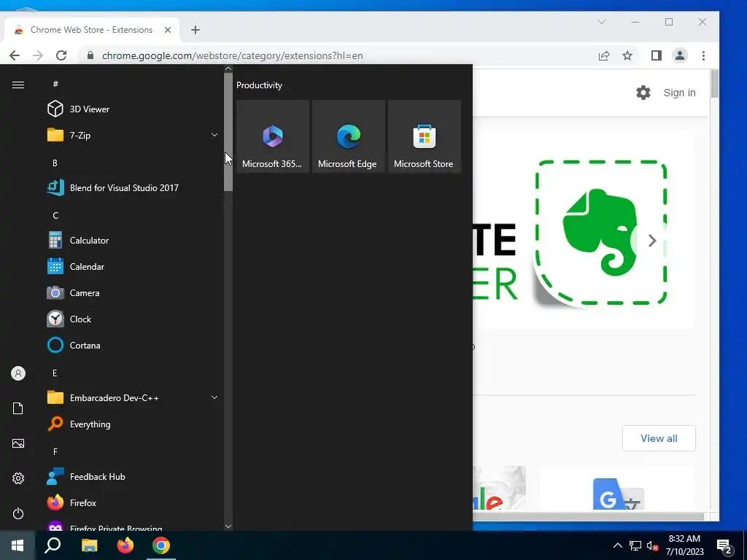Viewport: 747px width, 560px height.
Task: Jump to letter index via # header
Action: (x=55, y=84)
